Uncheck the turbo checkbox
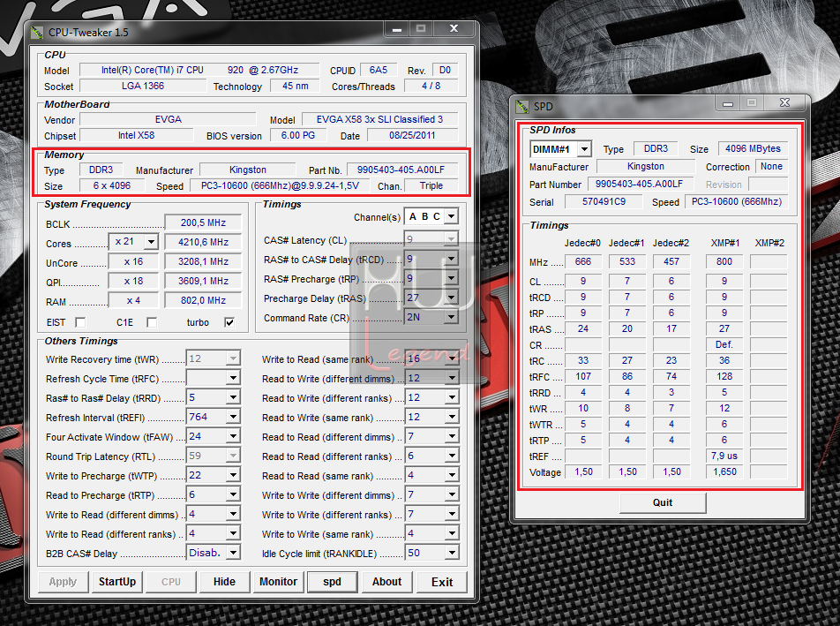840x626 pixels. (x=229, y=322)
